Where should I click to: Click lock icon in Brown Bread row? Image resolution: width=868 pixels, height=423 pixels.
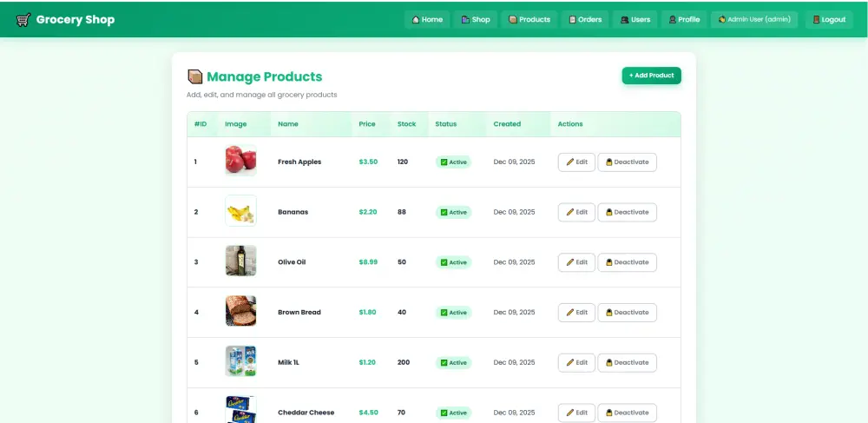pos(609,313)
